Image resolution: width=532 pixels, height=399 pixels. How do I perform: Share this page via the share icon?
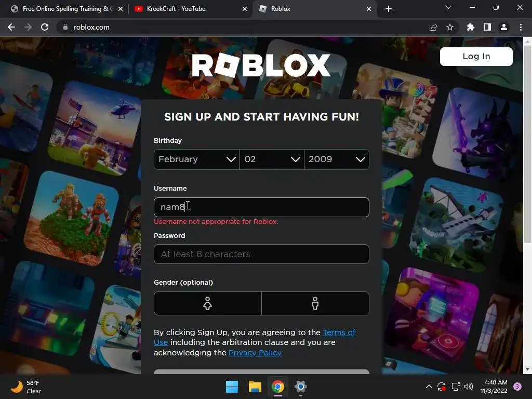[x=433, y=27]
